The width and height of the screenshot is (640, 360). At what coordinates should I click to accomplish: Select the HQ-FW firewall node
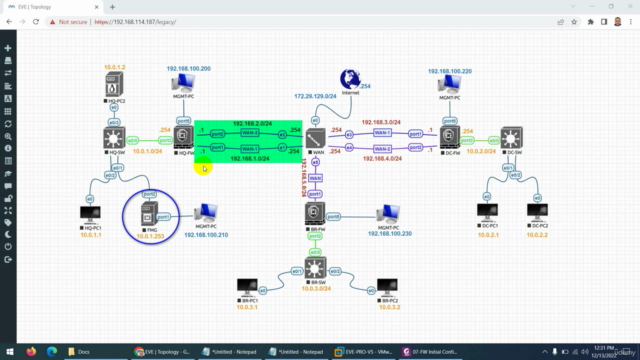tap(183, 138)
